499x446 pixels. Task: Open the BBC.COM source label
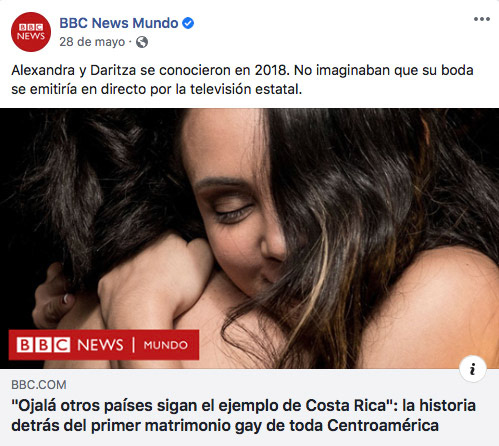pyautogui.click(x=39, y=385)
